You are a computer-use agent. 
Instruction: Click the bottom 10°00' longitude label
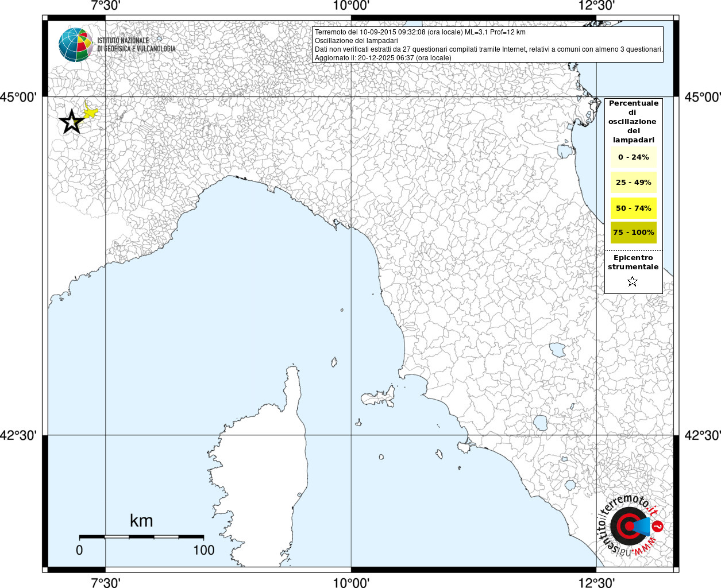350,582
